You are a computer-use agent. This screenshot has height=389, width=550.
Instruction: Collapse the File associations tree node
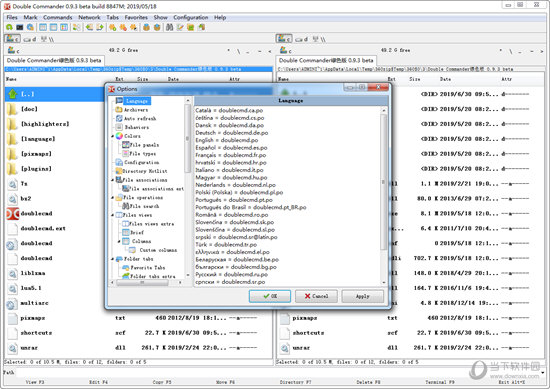[113, 180]
